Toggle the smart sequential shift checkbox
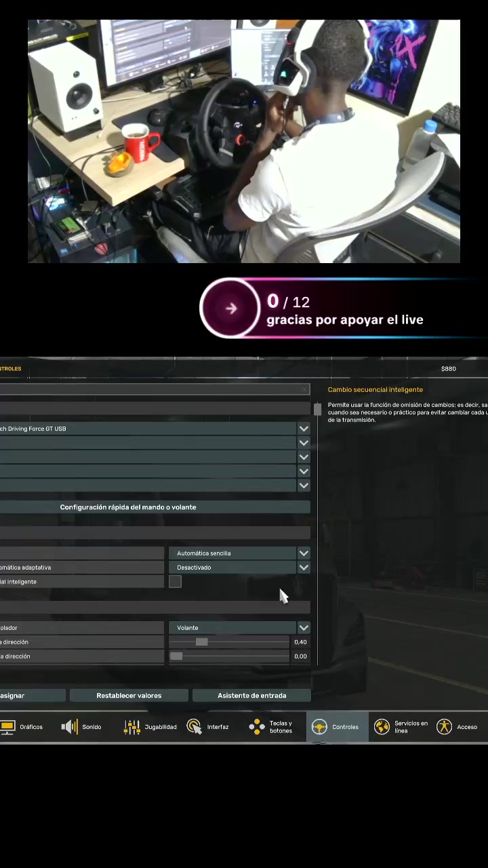488x868 pixels. pos(175,581)
